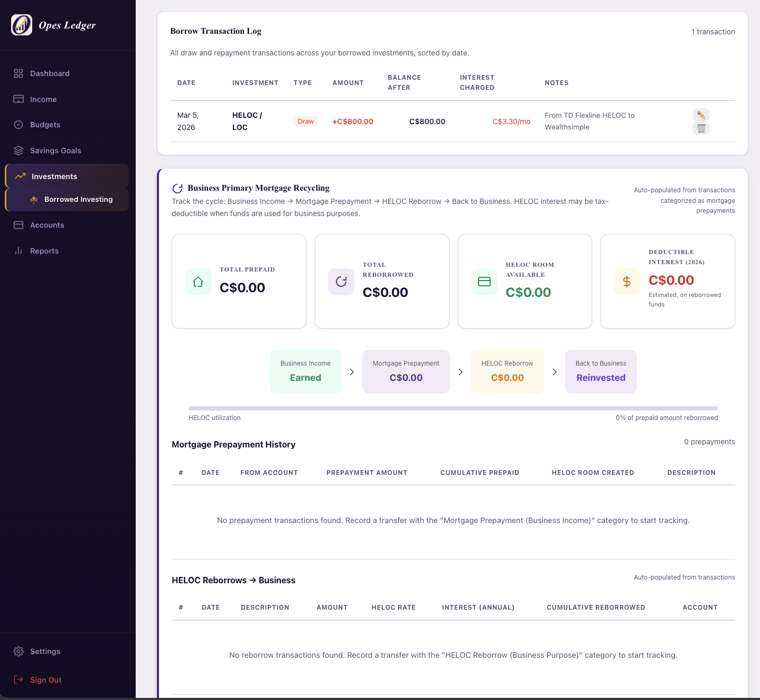The image size is (760, 700).
Task: Select the Draw badge in the transaction log
Action: (x=305, y=121)
